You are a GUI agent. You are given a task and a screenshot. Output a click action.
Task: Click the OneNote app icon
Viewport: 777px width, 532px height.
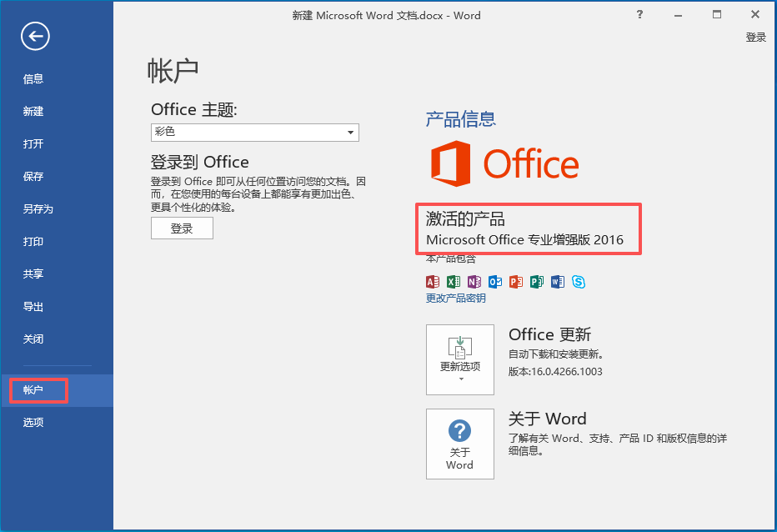coord(474,282)
